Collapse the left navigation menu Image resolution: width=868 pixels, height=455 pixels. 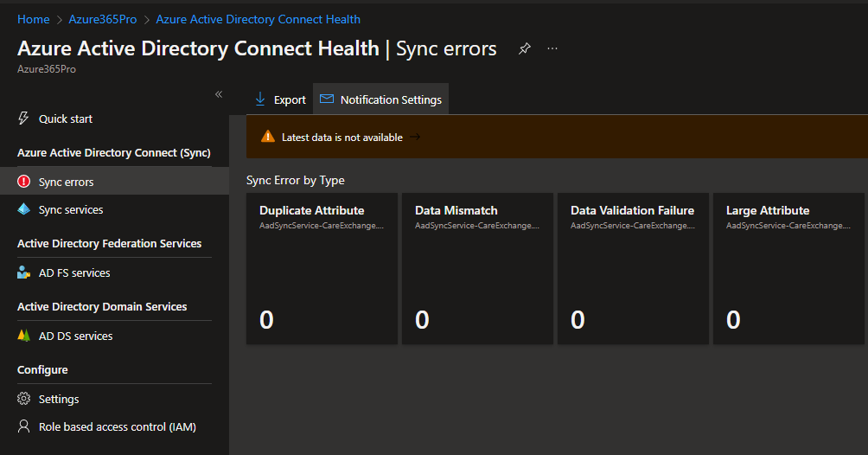[219, 94]
